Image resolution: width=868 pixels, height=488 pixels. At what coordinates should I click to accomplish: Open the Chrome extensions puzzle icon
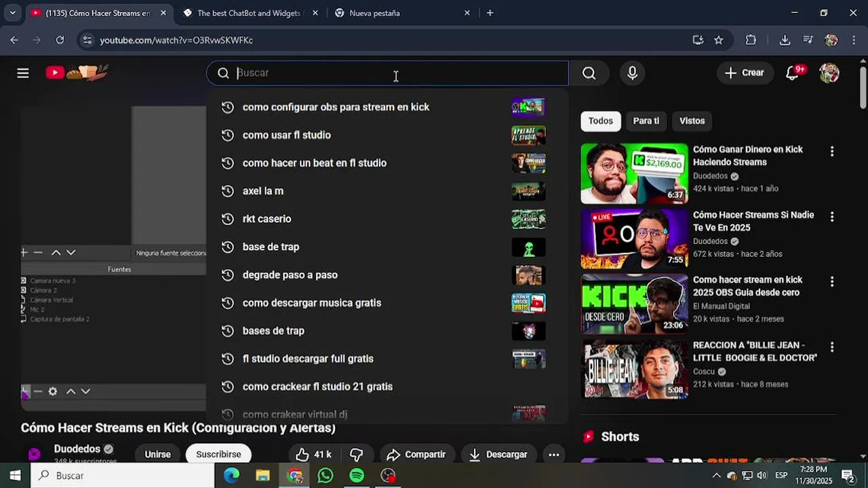(751, 40)
